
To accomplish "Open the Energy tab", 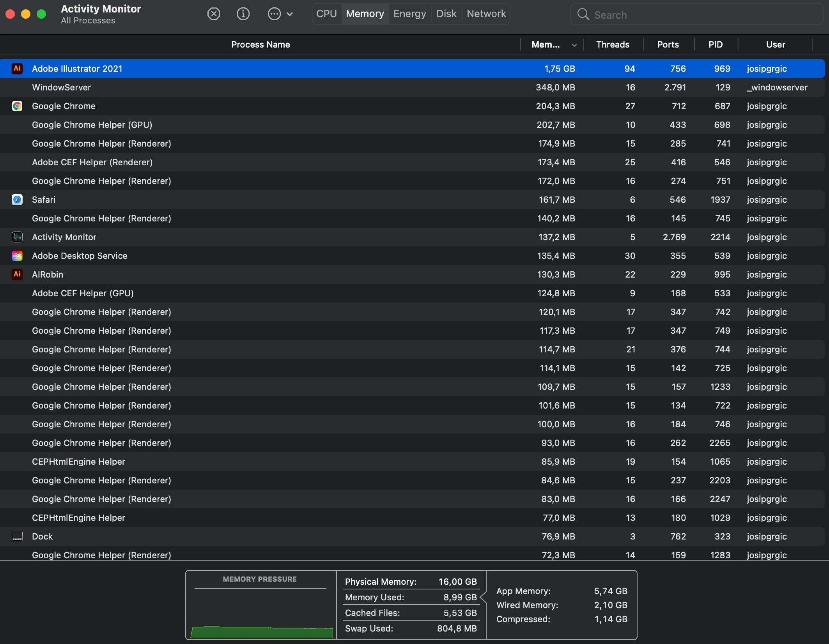I will [x=409, y=14].
